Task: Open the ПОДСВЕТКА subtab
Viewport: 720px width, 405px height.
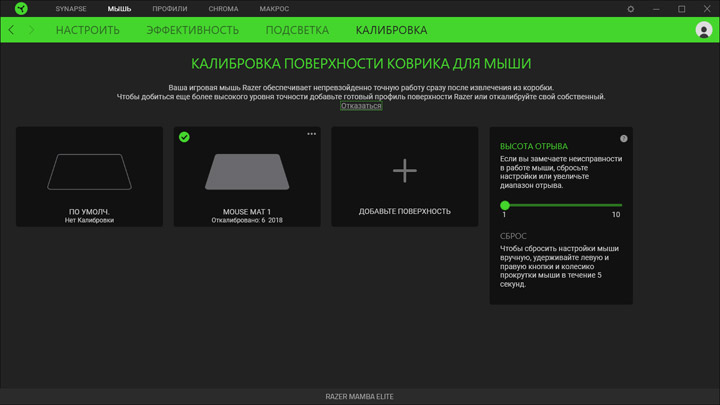Action: pyautogui.click(x=297, y=30)
